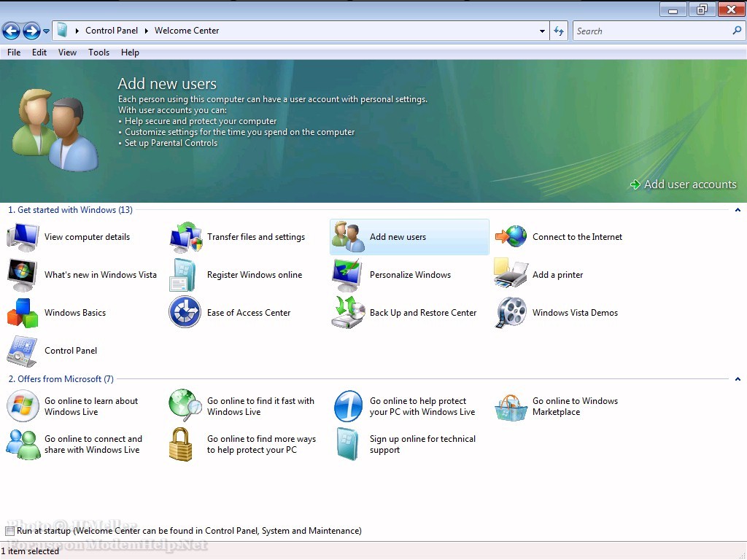Viewport: 747px width, 560px height.
Task: Open the Connect to the Internet globe icon
Action: click(511, 237)
